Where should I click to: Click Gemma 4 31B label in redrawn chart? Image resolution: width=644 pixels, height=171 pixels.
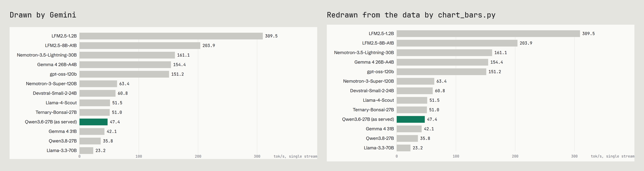[x=380, y=129]
